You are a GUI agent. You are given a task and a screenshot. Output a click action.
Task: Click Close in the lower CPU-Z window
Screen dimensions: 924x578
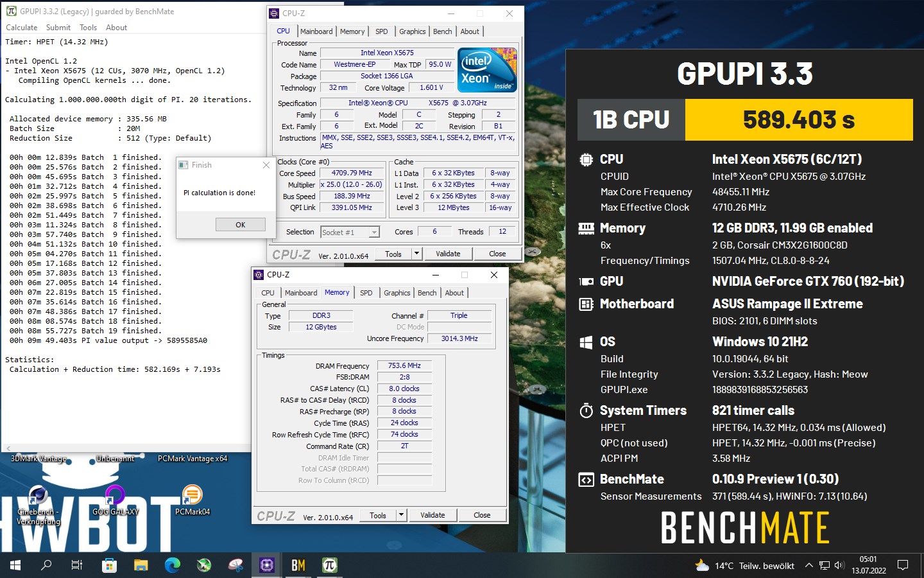[x=482, y=515]
